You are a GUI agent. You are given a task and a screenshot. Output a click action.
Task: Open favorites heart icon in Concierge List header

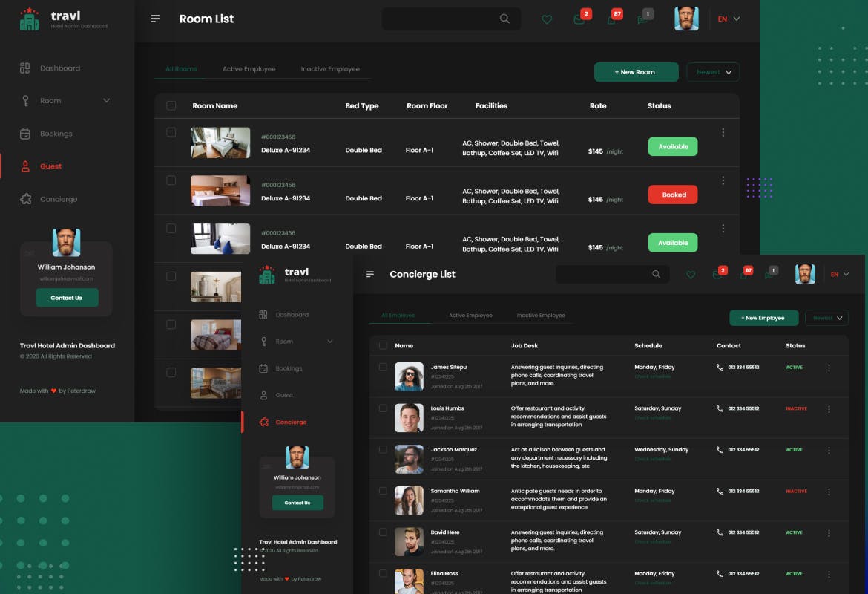691,275
